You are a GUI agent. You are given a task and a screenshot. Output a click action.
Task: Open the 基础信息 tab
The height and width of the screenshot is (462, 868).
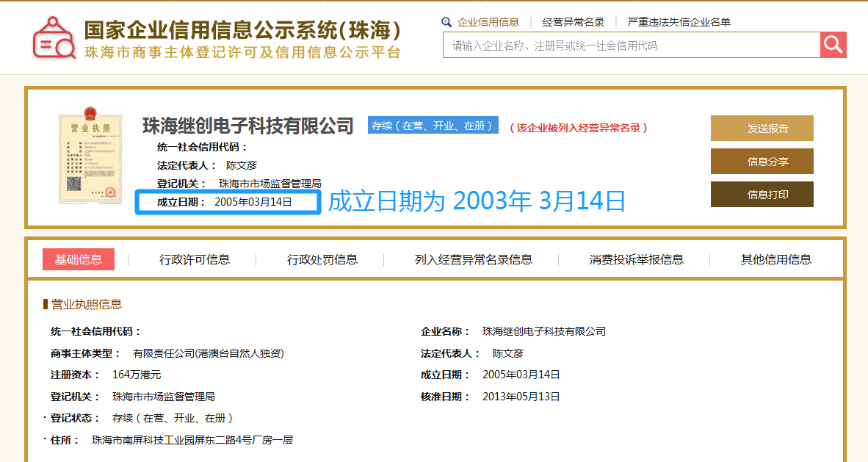click(x=79, y=259)
